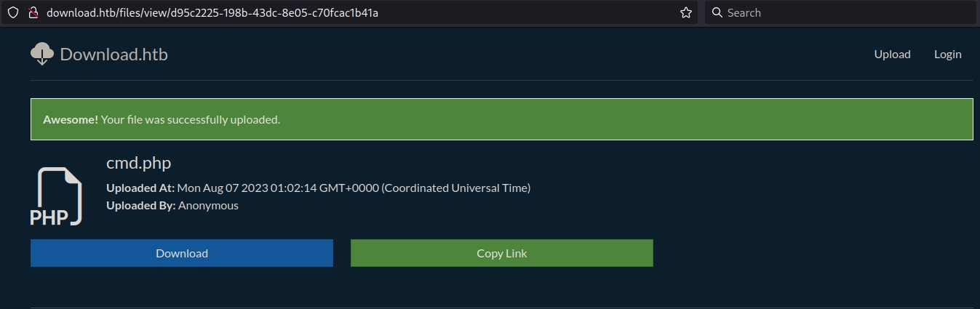The image size is (980, 309).
Task: Click the bold Awesome! text
Action: (71, 119)
